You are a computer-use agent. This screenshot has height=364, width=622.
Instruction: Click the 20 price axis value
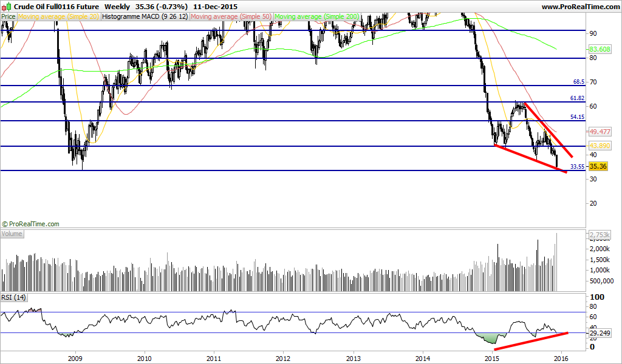pyautogui.click(x=593, y=203)
